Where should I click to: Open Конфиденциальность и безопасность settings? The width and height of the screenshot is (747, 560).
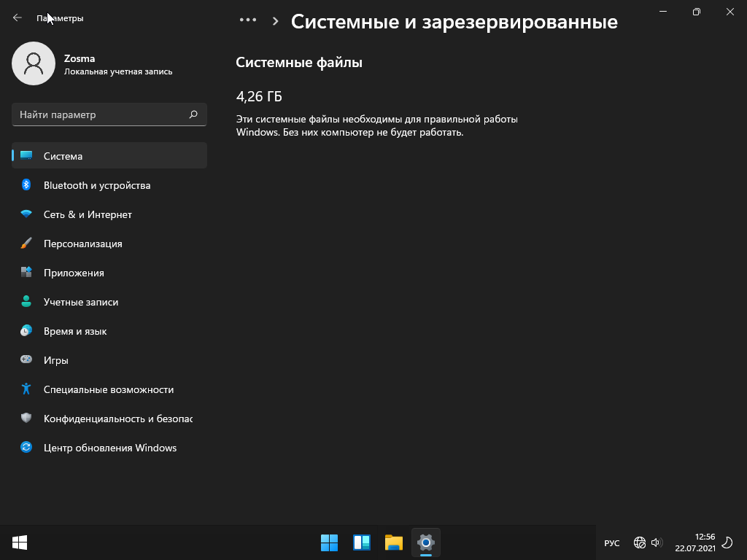(x=109, y=419)
